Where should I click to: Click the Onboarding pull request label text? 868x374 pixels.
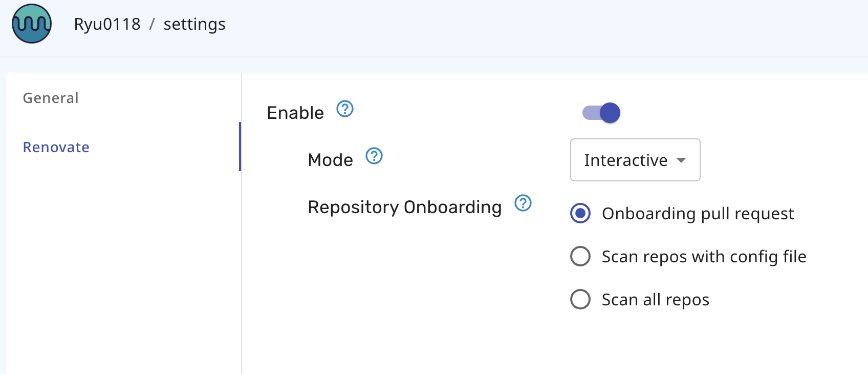click(x=698, y=214)
